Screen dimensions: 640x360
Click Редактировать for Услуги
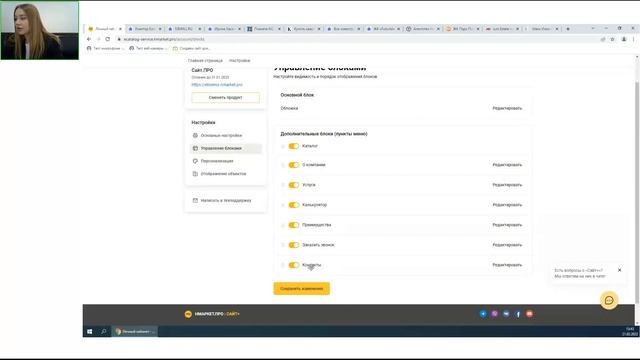pos(507,185)
